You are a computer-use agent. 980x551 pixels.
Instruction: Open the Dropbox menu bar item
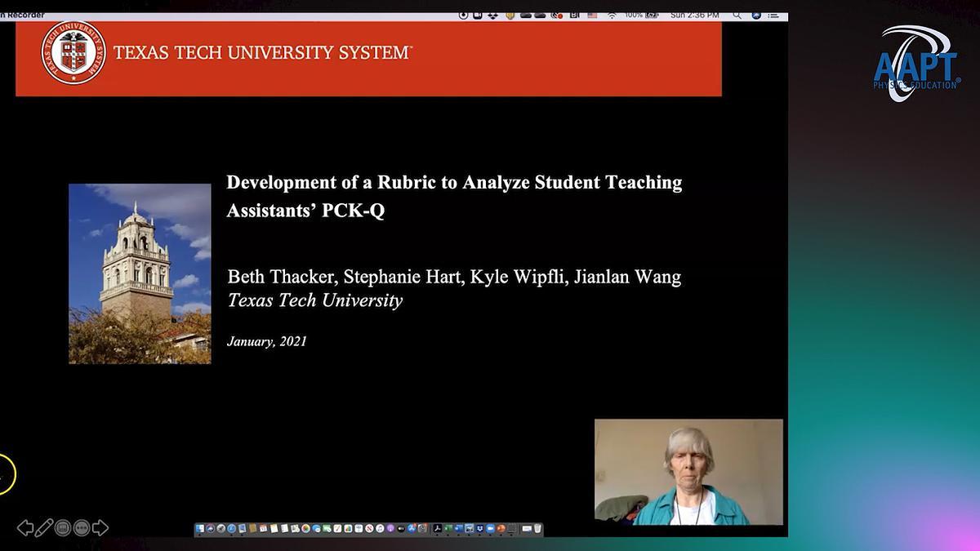tap(493, 15)
